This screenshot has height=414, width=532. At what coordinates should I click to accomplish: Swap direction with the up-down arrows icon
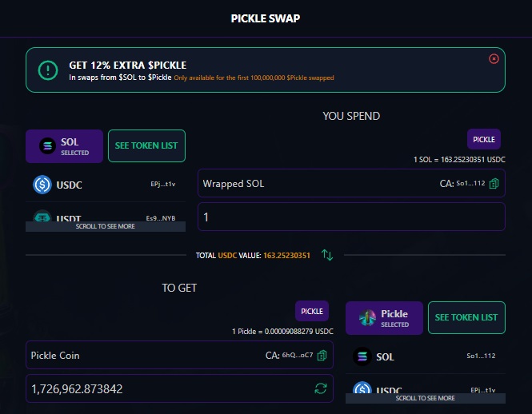(x=327, y=255)
